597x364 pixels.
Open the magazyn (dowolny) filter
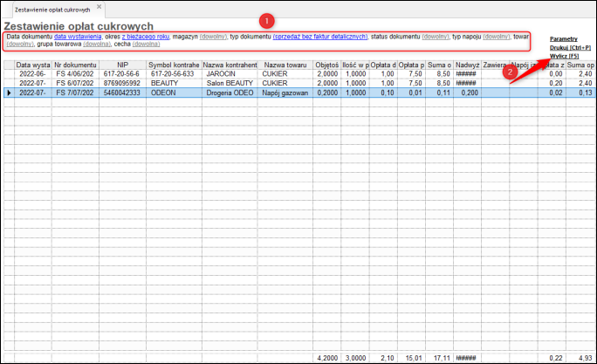coord(213,37)
